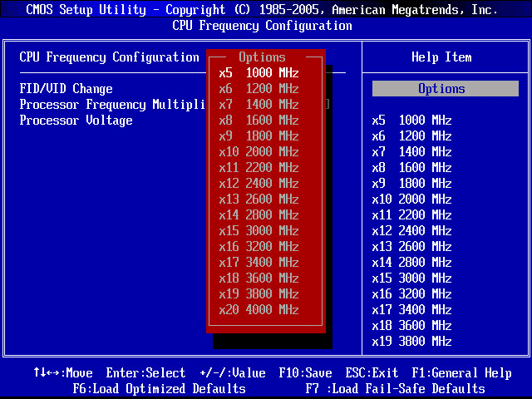The image size is (532, 399).
Task: Click F7 Load Fail-Safe Defaults
Action: tap(395, 389)
